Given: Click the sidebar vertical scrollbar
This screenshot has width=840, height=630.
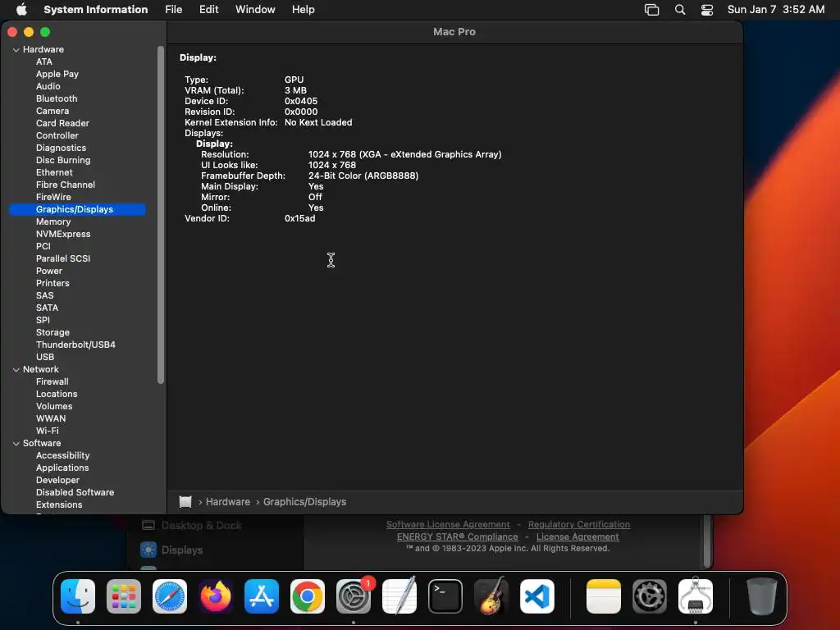Looking at the screenshot, I should point(160,216).
